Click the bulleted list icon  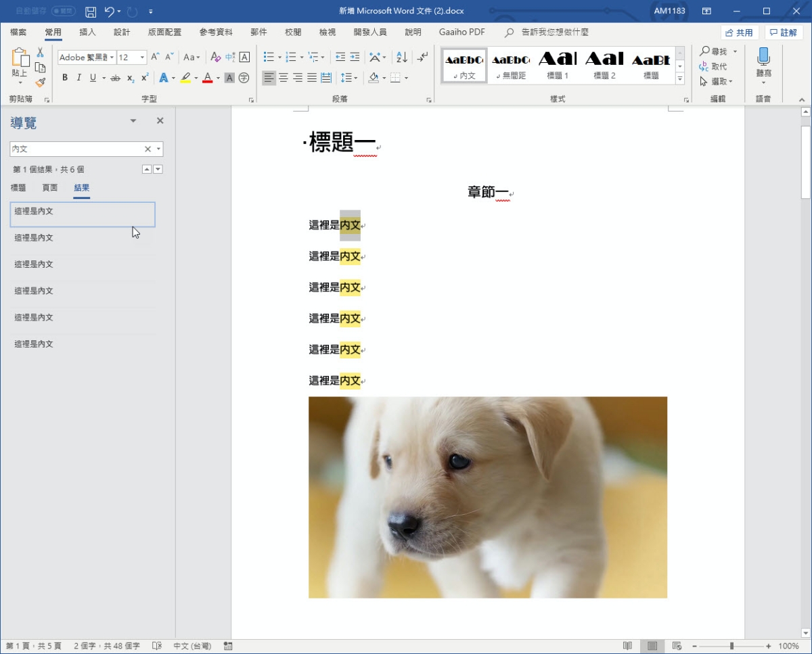tap(269, 57)
